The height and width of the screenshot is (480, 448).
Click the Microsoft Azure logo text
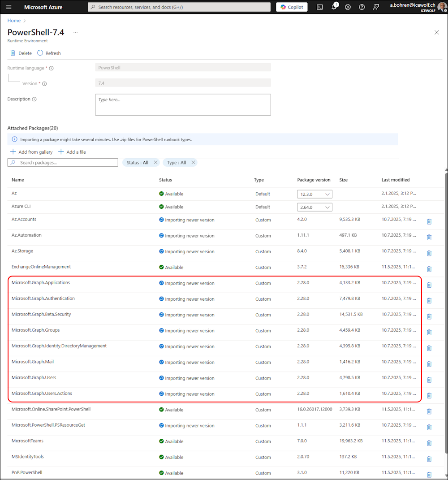pos(43,7)
